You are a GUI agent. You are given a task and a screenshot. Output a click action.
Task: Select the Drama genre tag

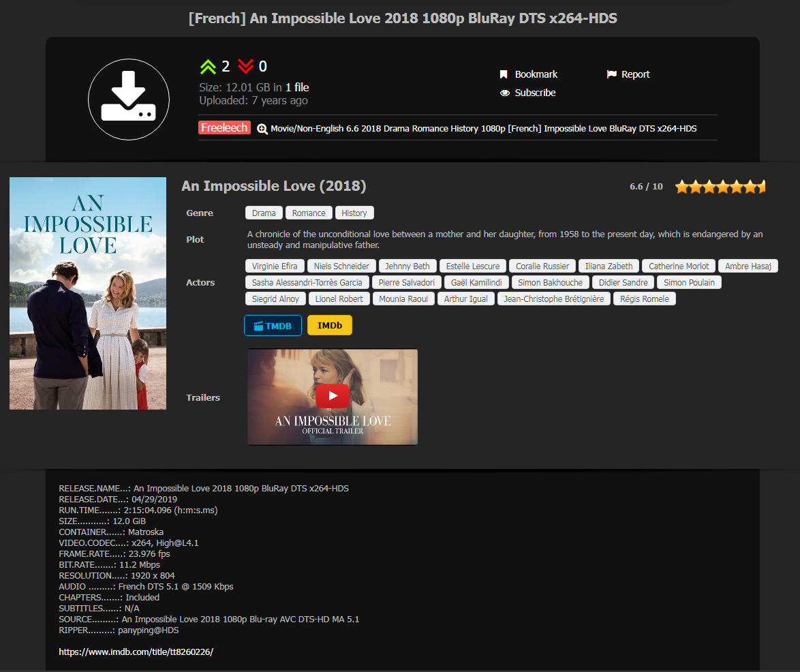(x=264, y=213)
